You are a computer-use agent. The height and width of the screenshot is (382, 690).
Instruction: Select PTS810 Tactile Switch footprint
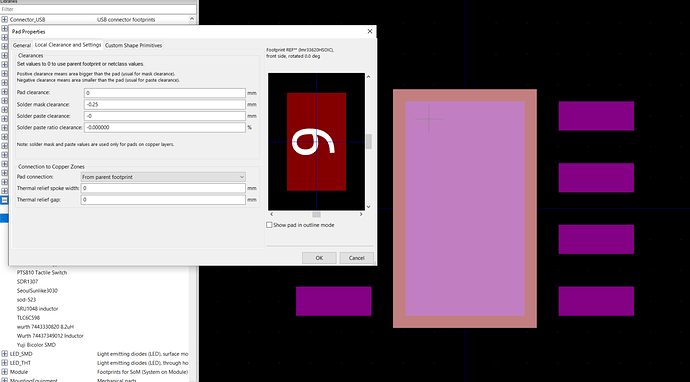click(x=42, y=272)
